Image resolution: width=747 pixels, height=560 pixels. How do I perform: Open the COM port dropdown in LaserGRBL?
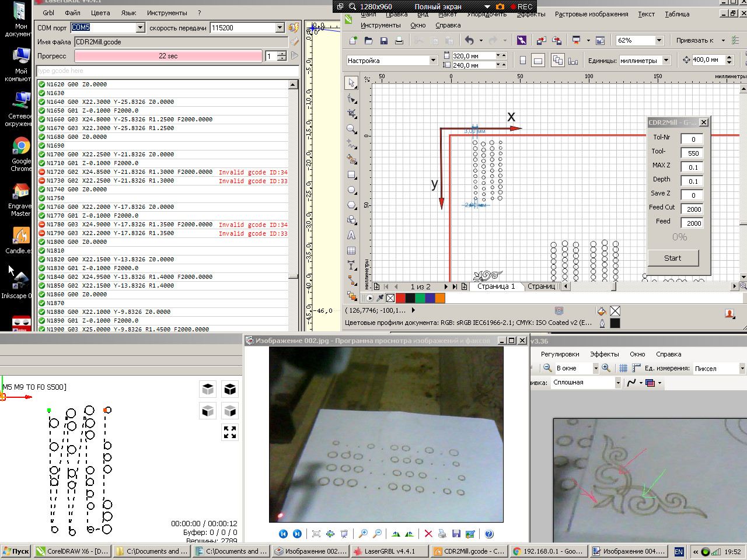click(x=140, y=27)
